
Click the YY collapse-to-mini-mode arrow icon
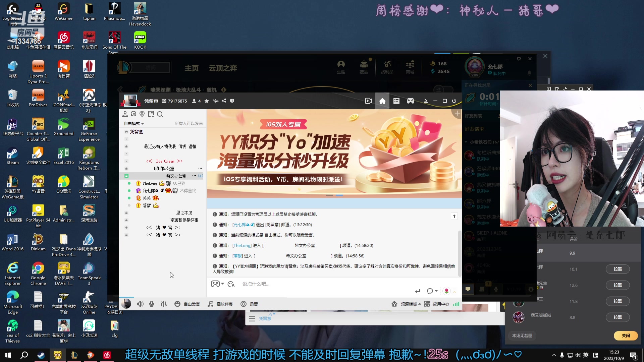point(426,101)
